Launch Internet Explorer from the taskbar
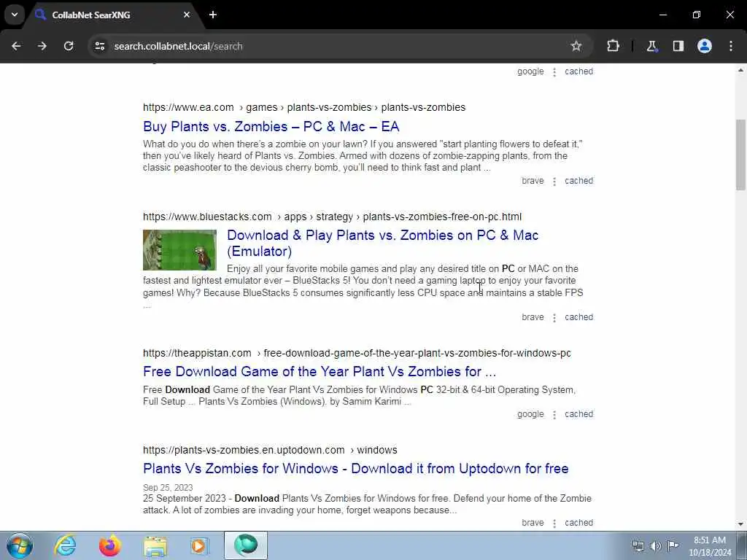747x560 pixels. (x=65, y=545)
